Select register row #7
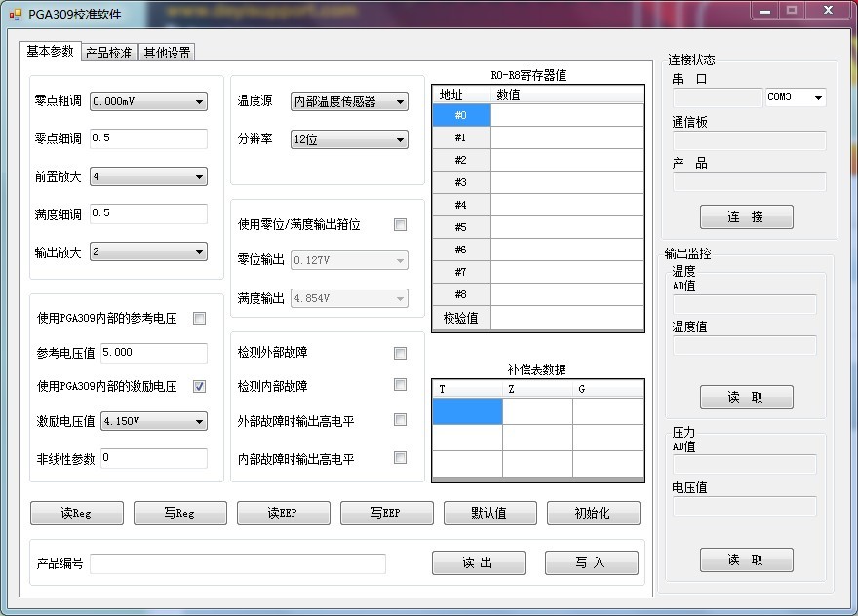Image resolution: width=858 pixels, height=616 pixels. [x=538, y=272]
